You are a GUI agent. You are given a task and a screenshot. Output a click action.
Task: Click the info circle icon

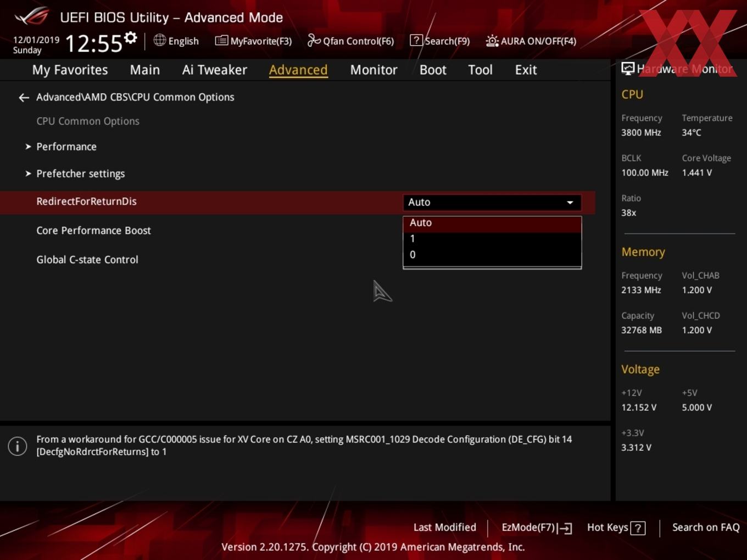coord(18,446)
